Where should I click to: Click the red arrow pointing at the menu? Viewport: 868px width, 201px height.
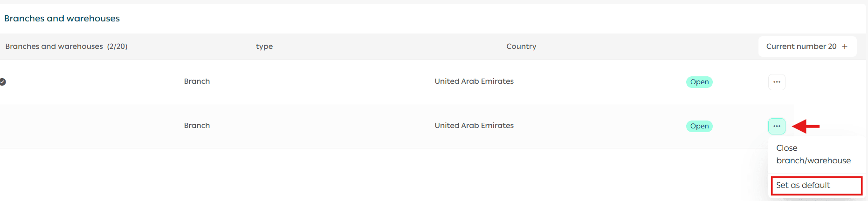click(x=806, y=126)
